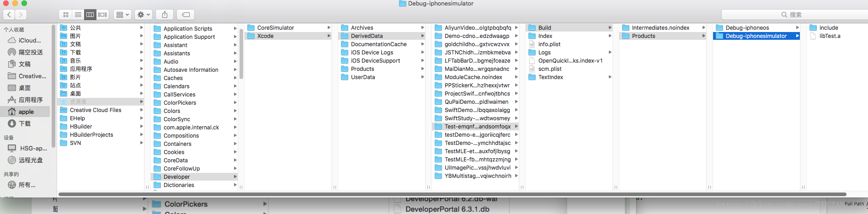
Task: Click the Share toolbar button
Action: [165, 15]
